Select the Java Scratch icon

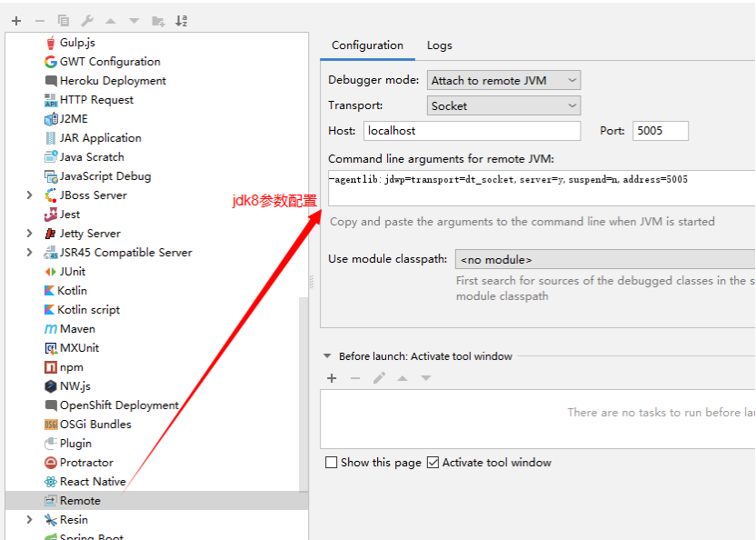pyautogui.click(x=51, y=157)
